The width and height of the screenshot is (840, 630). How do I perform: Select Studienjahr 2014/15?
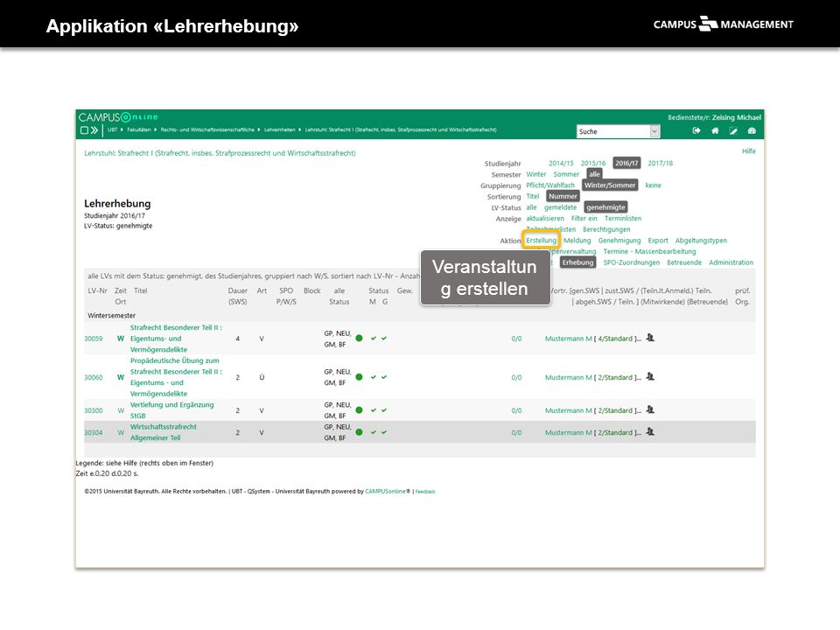pos(561,164)
